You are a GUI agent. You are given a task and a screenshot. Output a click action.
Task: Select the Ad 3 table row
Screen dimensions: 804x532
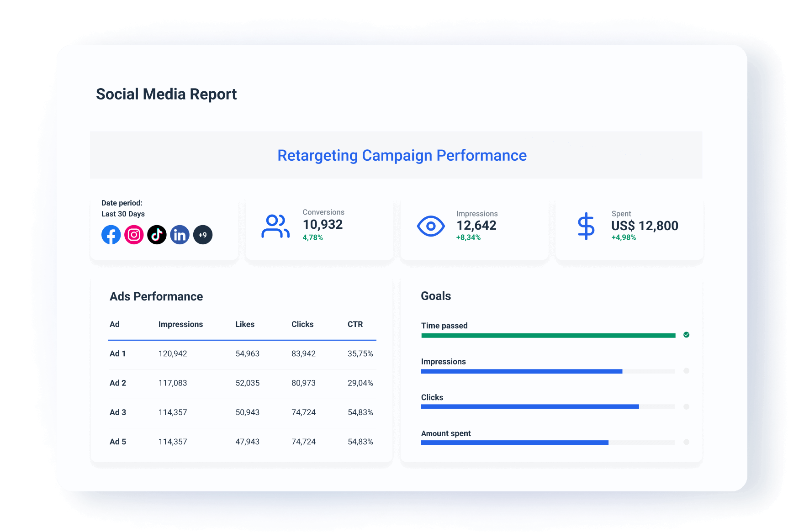(241, 412)
